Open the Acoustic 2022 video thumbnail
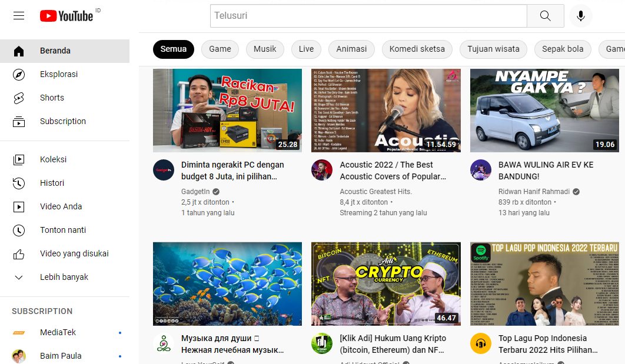This screenshot has width=625, height=364. pyautogui.click(x=386, y=111)
